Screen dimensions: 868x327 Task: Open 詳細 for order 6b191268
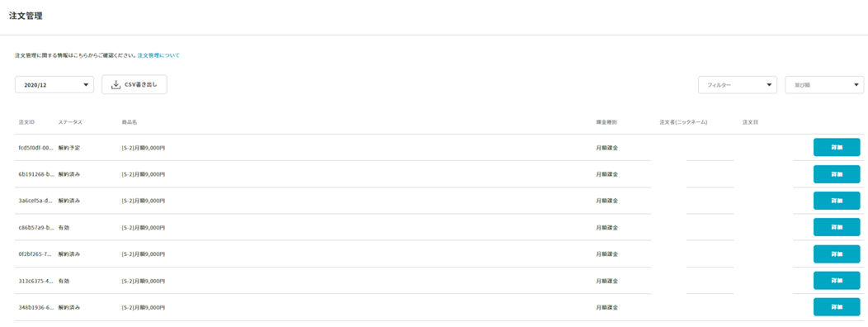coord(837,174)
